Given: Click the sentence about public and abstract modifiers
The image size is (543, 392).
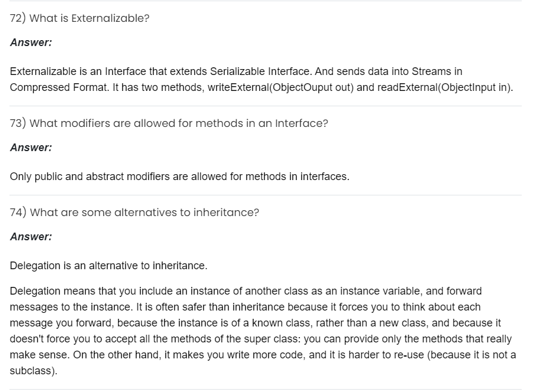Looking at the screenshot, I should point(180,177).
